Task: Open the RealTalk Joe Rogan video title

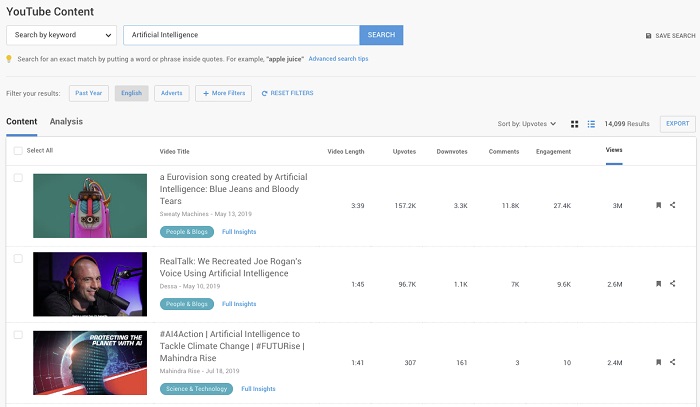Action: coord(230,267)
